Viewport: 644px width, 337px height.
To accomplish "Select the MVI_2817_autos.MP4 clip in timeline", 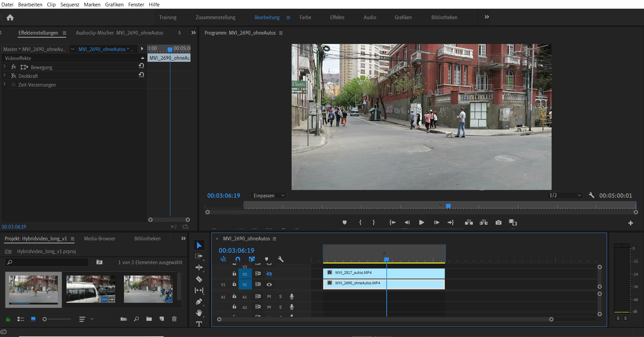I will coord(353,273).
